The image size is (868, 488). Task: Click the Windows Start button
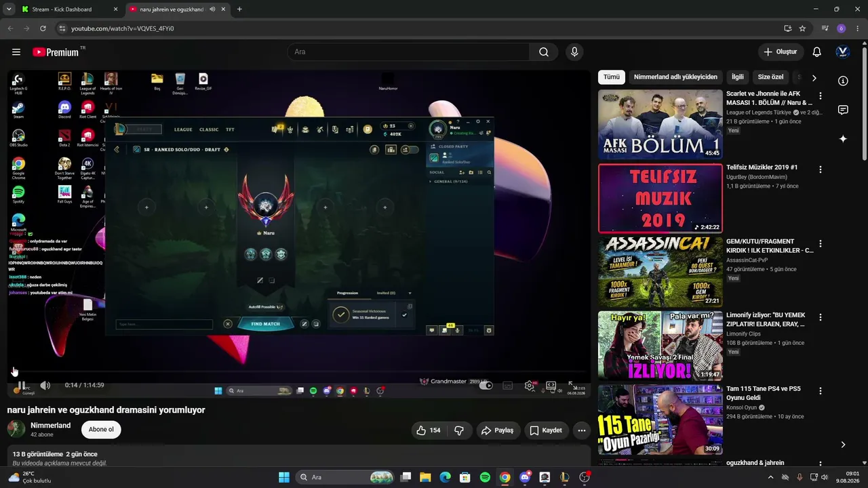tap(284, 477)
